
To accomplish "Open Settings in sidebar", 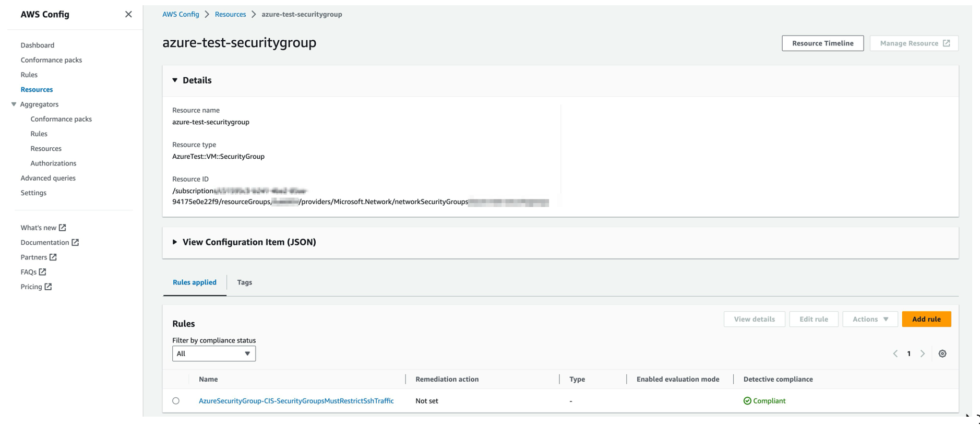I will [33, 193].
